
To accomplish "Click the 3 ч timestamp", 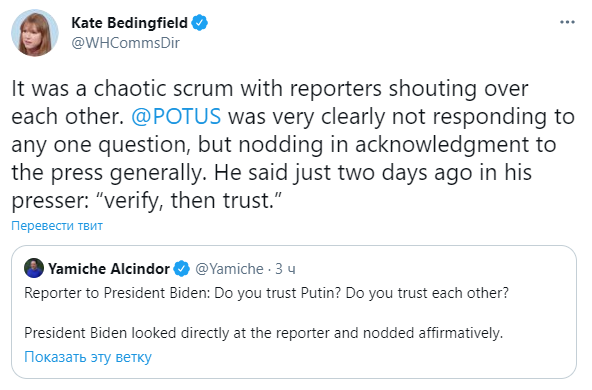I will pos(285,269).
